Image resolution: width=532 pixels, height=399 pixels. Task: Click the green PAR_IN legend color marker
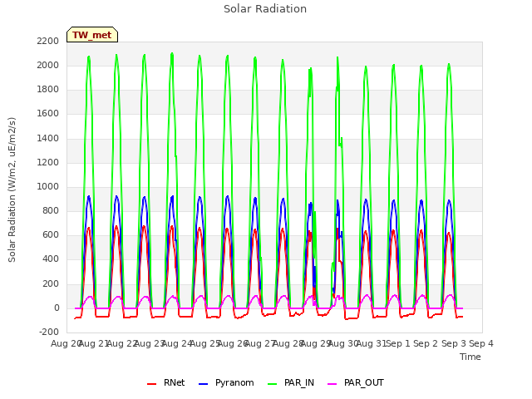(273, 384)
